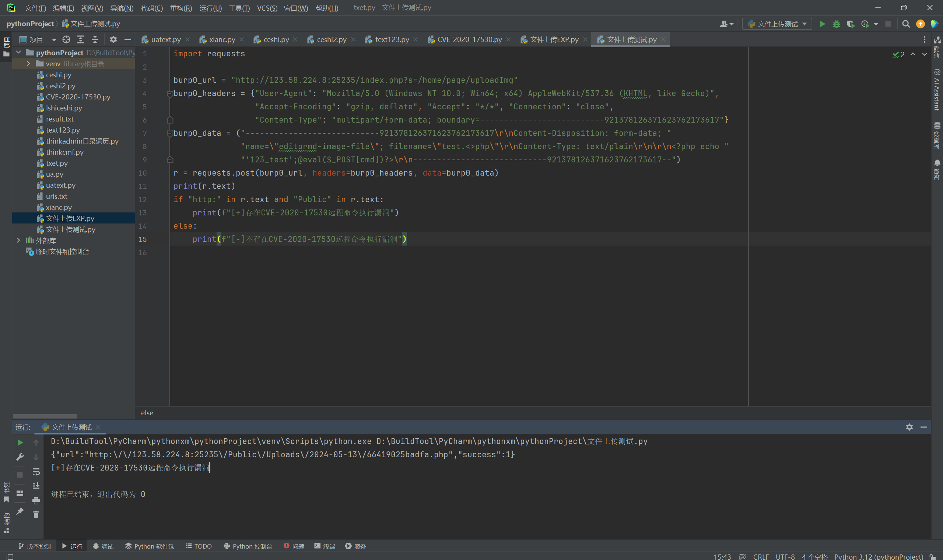
Task: Open 版本控制 tool window
Action: [x=34, y=546]
